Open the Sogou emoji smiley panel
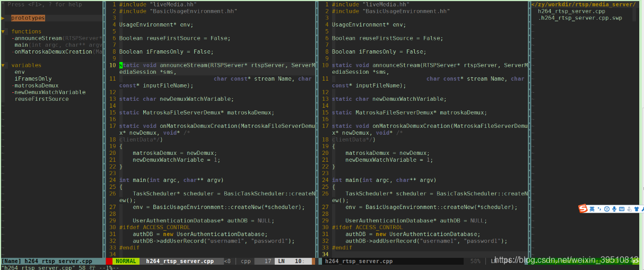Image resolution: width=644 pixels, height=270 pixels. (x=607, y=209)
